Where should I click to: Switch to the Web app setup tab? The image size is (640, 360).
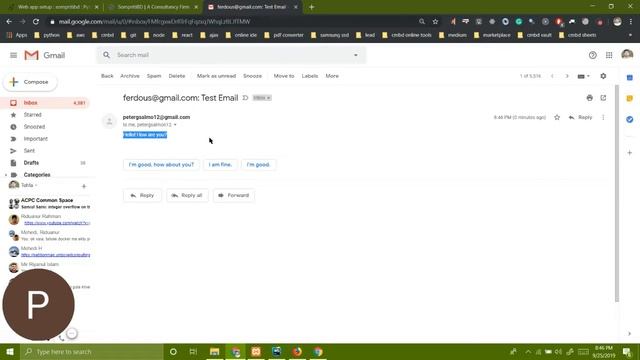53,7
